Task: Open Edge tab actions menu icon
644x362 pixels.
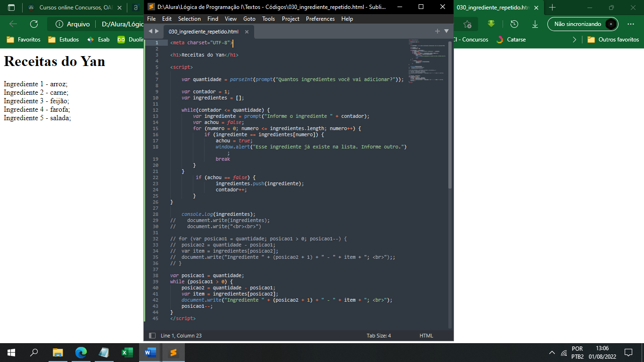Action: click(11, 8)
